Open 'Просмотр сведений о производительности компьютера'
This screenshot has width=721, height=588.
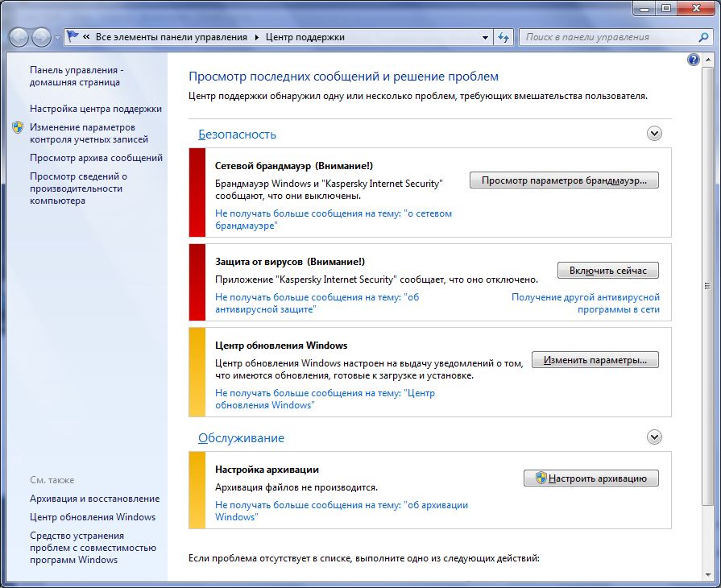[78, 188]
